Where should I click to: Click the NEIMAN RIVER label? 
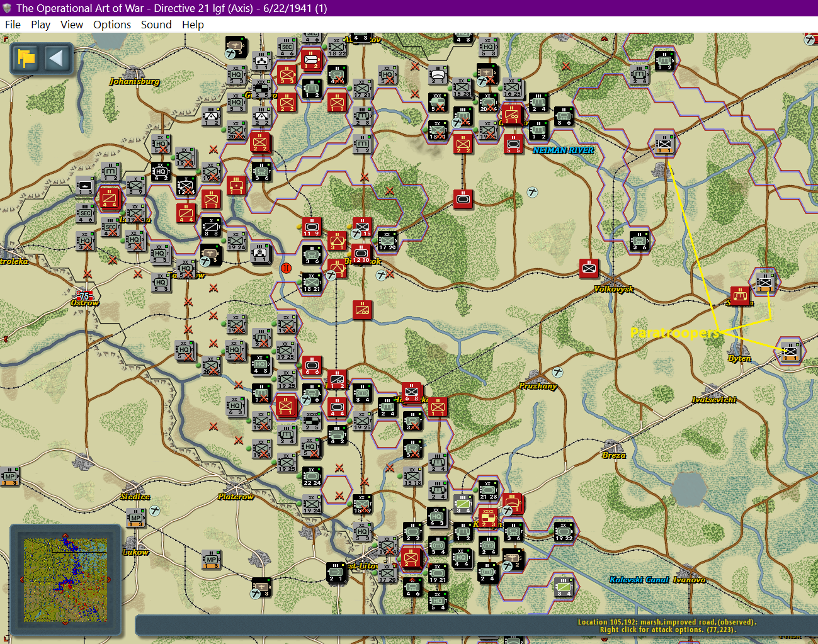click(x=564, y=150)
